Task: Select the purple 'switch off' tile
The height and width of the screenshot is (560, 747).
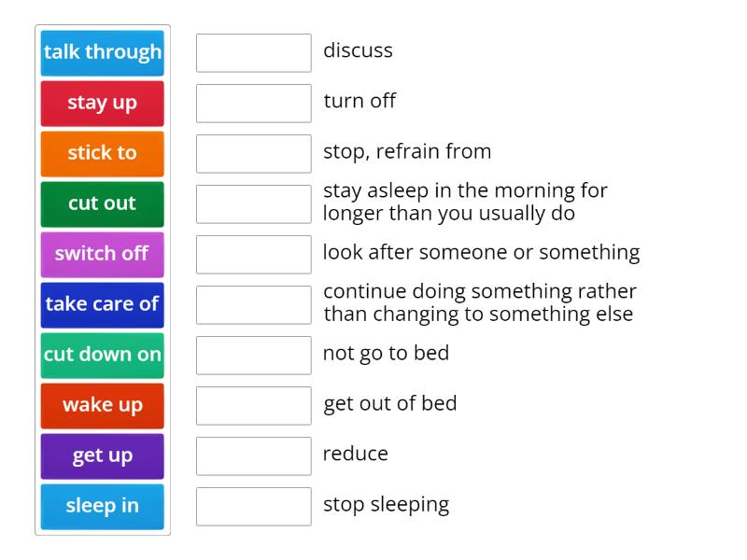Action: coord(103,254)
